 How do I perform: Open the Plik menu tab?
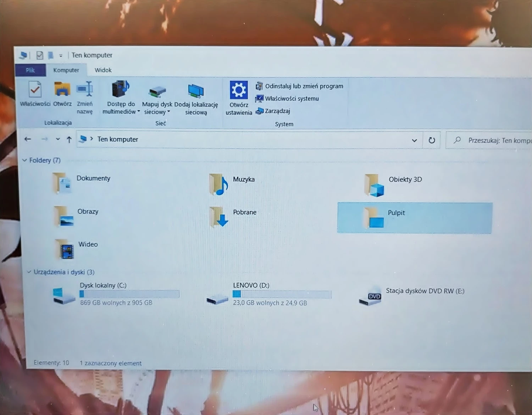(x=30, y=70)
